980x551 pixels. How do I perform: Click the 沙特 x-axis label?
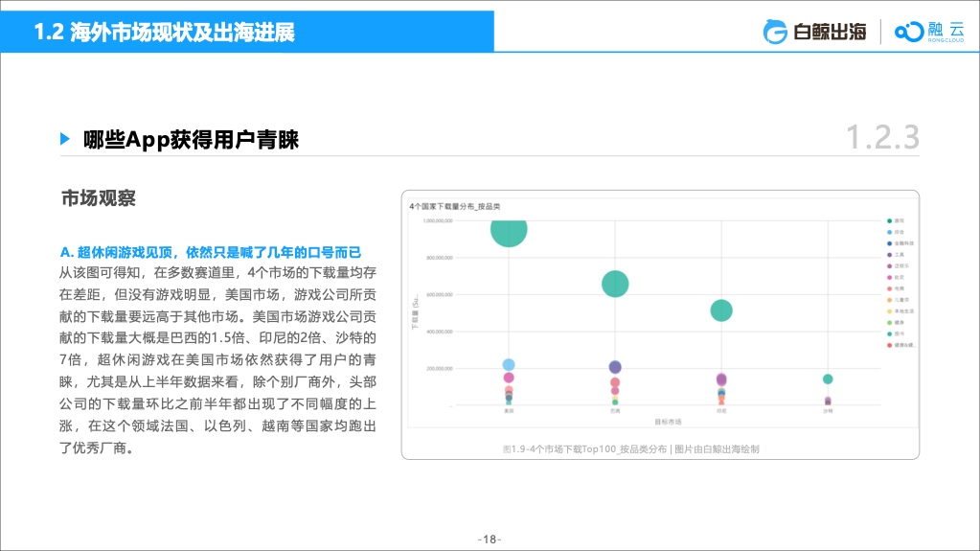click(x=828, y=411)
